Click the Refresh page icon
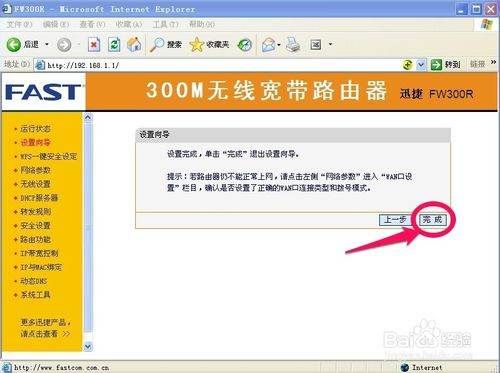The height and width of the screenshot is (373, 500). coord(114,44)
